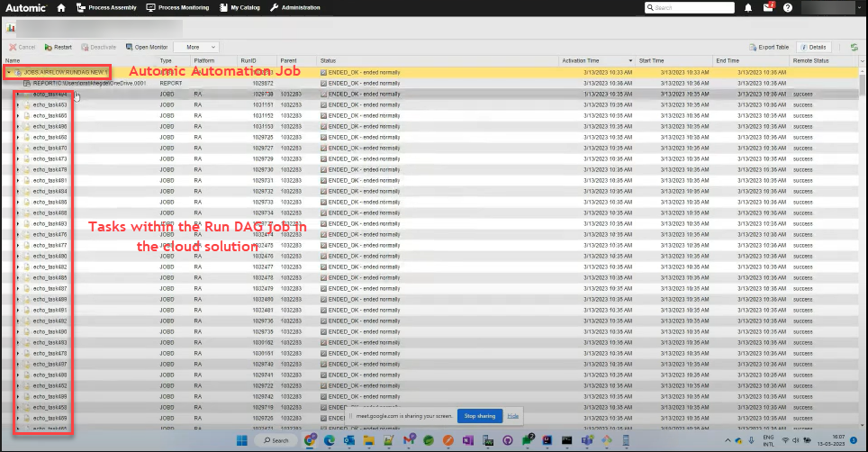
Task: Select the JOBS.AIRFLOW.RUNDAG.NEW.1 row
Action: 430,72
